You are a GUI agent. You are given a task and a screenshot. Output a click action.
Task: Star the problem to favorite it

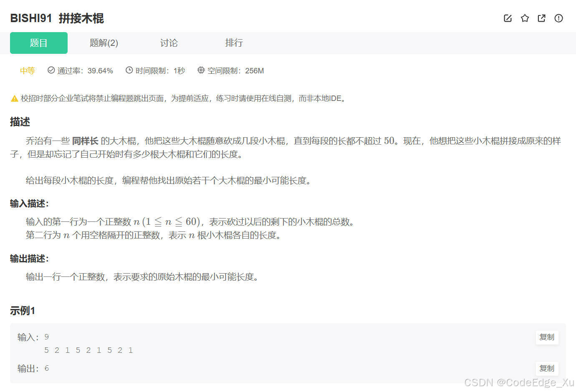(x=525, y=18)
